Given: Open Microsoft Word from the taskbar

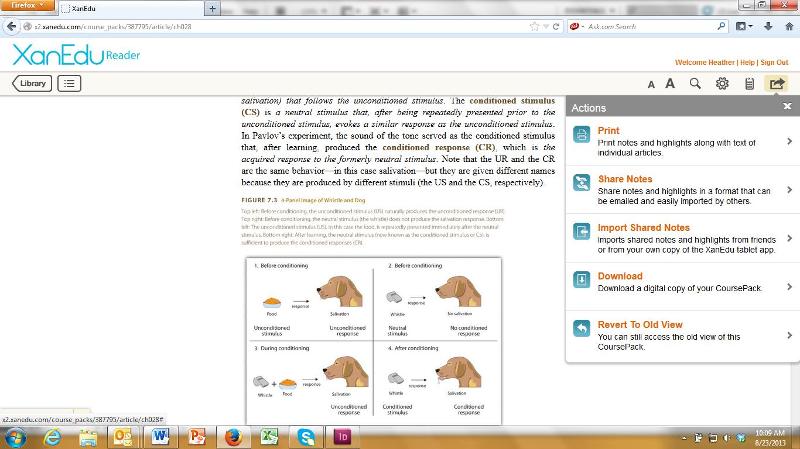Looking at the screenshot, I should point(160,437).
